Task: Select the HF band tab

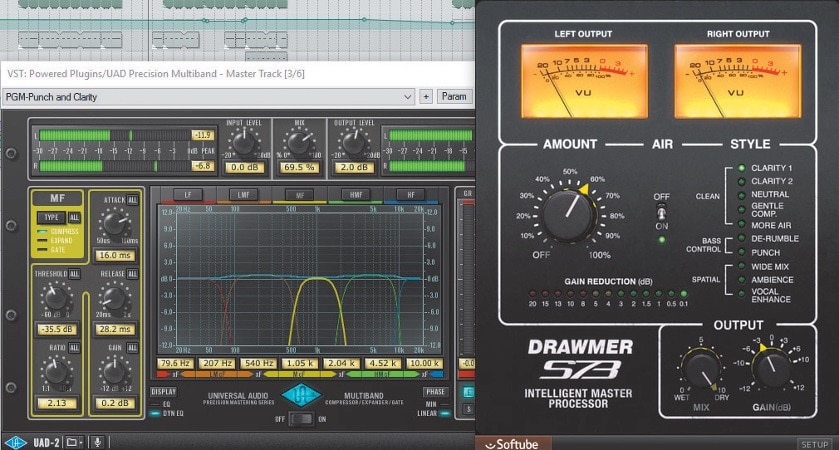Action: coord(411,195)
